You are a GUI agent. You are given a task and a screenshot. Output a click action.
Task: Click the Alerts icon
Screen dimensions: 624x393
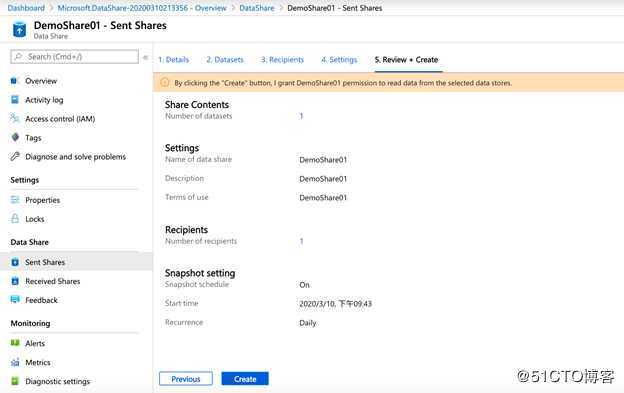pyautogui.click(x=15, y=343)
